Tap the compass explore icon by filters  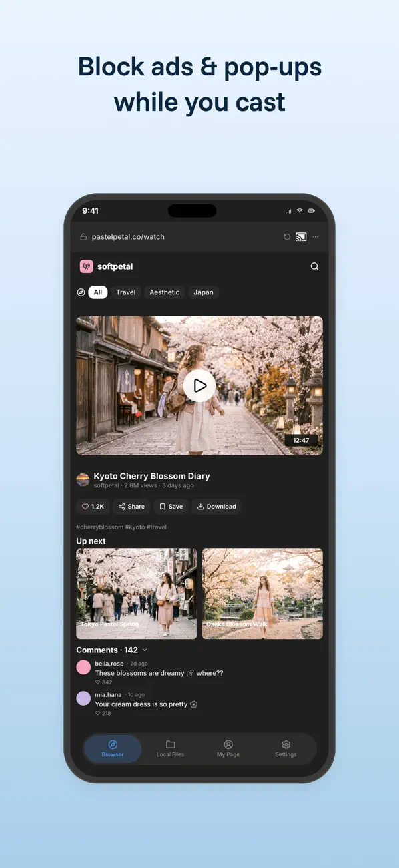point(81,292)
